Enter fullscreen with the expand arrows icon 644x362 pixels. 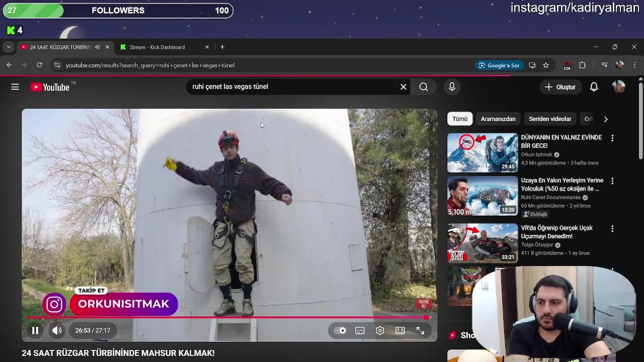420,330
